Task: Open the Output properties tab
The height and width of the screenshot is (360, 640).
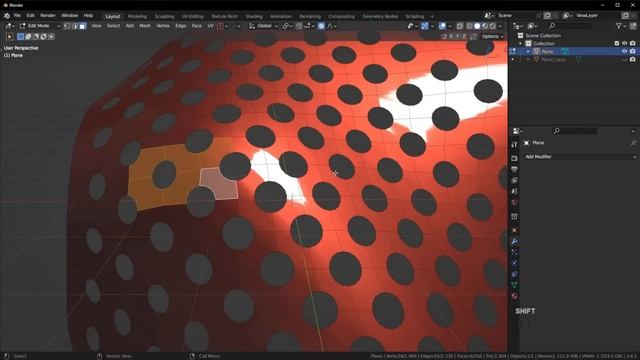Action: 514,169
